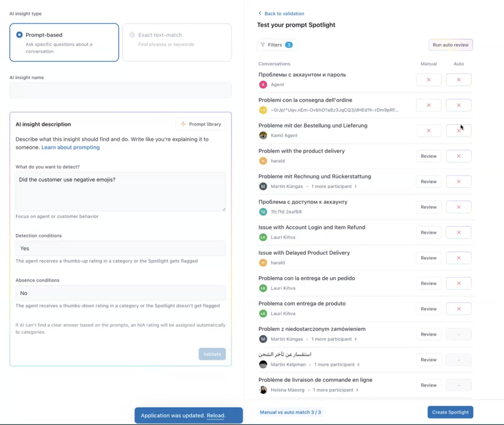
Task: Open the Filters menu with 3 active
Action: [276, 45]
